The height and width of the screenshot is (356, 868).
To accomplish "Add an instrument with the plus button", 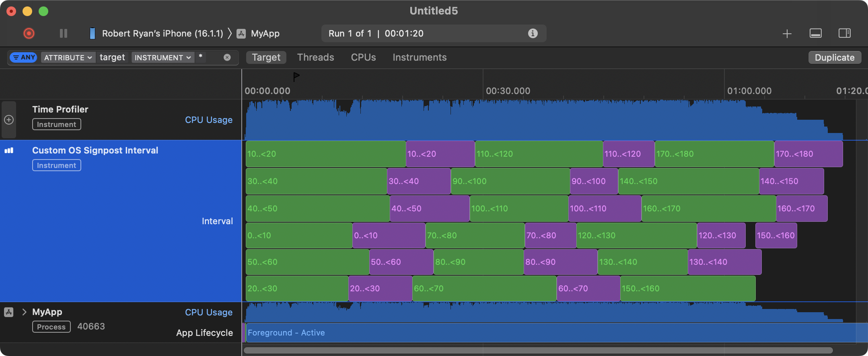I will click(x=787, y=34).
